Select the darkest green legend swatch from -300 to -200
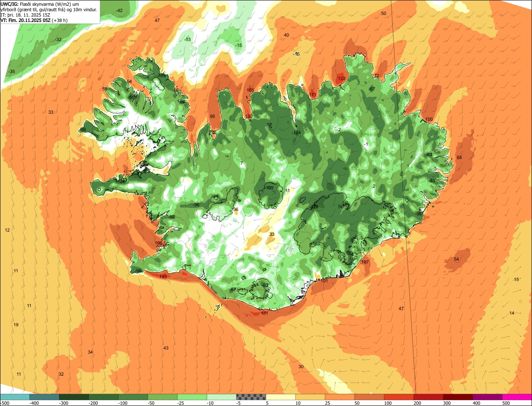 tap(74, 397)
